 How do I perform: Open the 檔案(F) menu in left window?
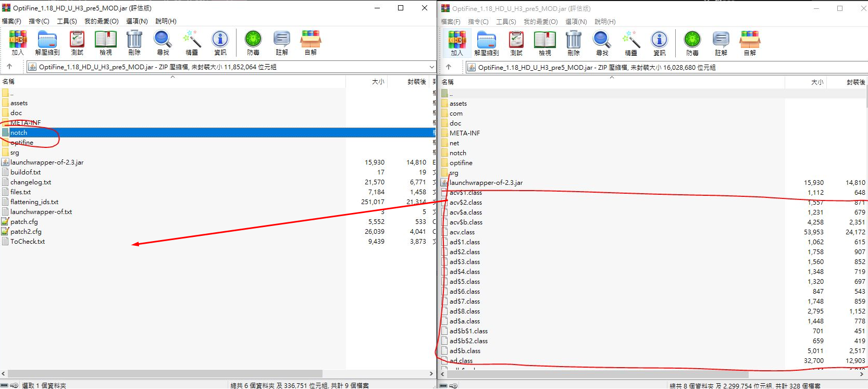tap(11, 21)
